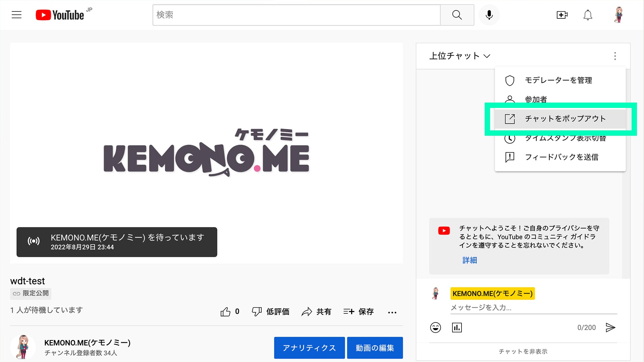Click the search magnifier icon
This screenshot has height=362, width=644.
(x=457, y=15)
